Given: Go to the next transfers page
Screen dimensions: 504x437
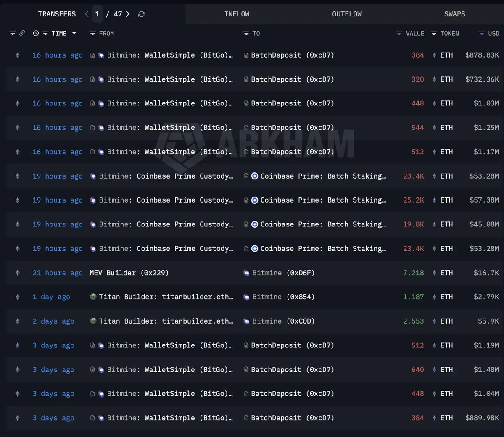Looking at the screenshot, I should pos(128,14).
